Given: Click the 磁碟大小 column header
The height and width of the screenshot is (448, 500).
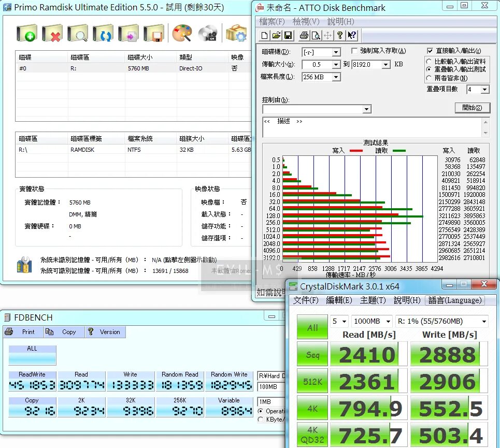Looking at the screenshot, I should click(x=150, y=57).
